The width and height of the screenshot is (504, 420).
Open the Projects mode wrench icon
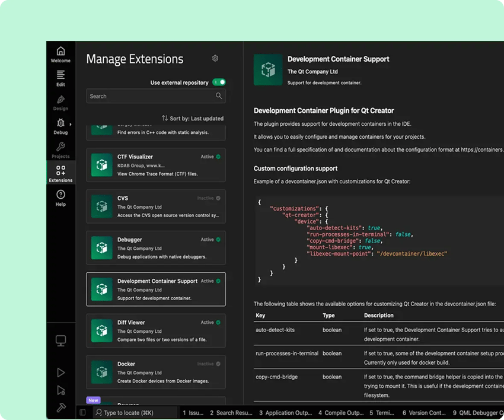click(x=60, y=147)
